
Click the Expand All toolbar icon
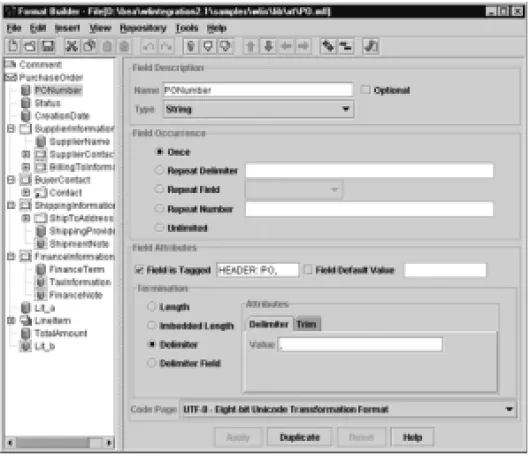[328, 46]
